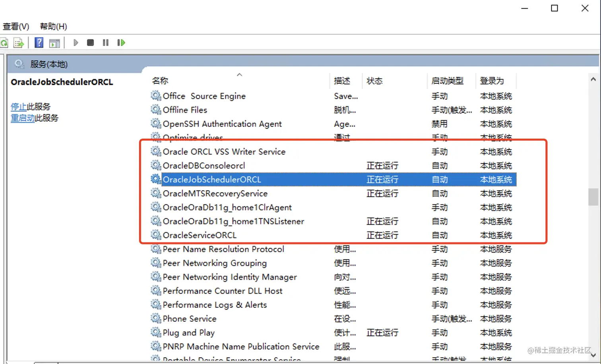Select the Plug and Play service
The width and height of the screenshot is (601, 364).
[x=333, y=333]
